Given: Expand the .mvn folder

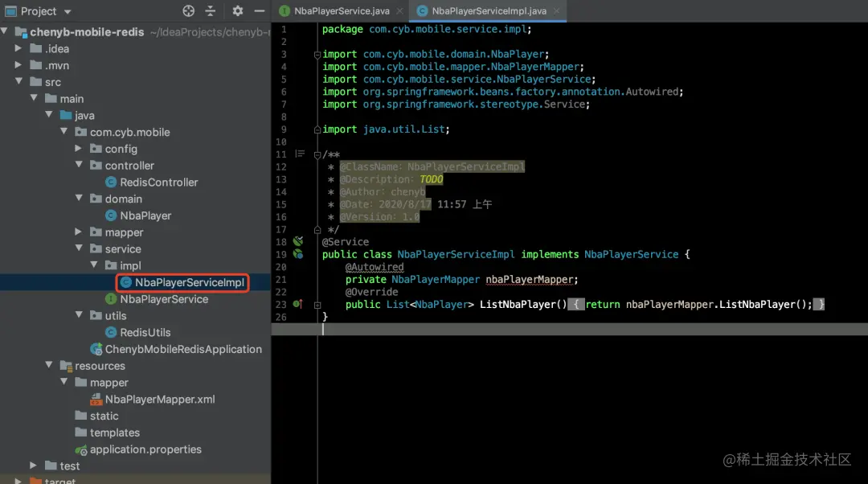Looking at the screenshot, I should (x=18, y=65).
